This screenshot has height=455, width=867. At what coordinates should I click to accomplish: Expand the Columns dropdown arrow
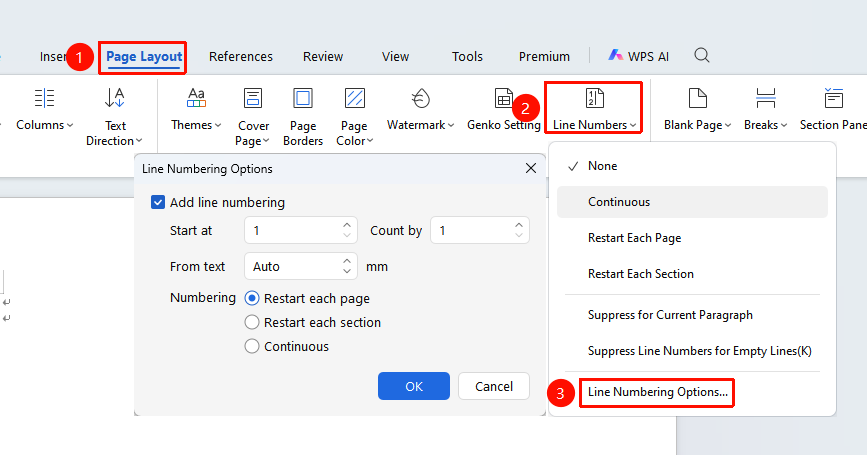[x=70, y=125]
